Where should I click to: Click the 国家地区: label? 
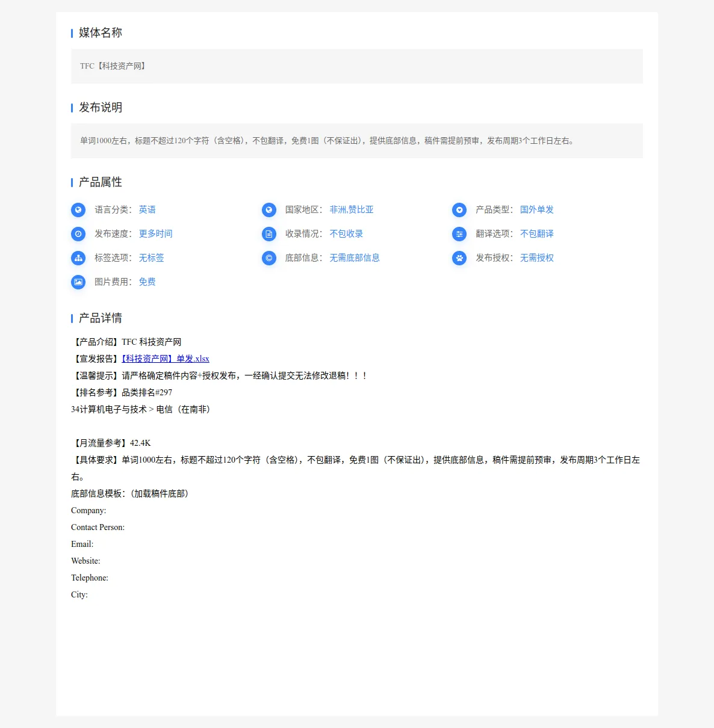(304, 209)
